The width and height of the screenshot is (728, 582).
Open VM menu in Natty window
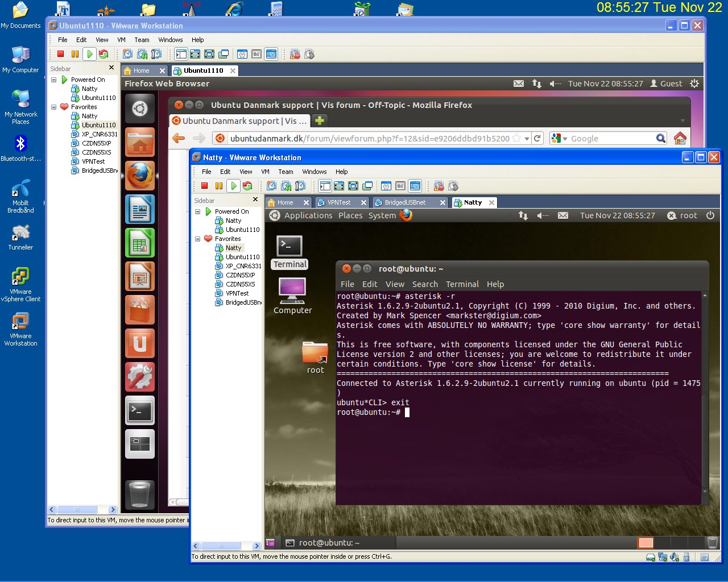coord(265,172)
